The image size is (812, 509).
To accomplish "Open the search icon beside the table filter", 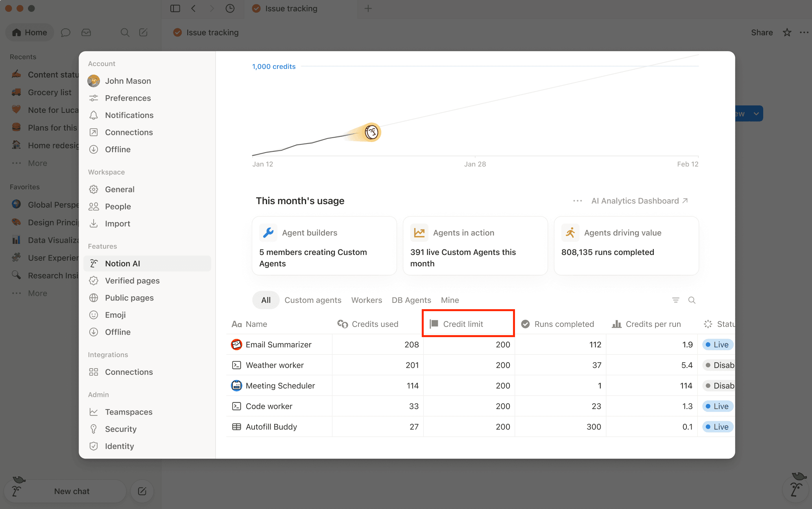I will [692, 300].
